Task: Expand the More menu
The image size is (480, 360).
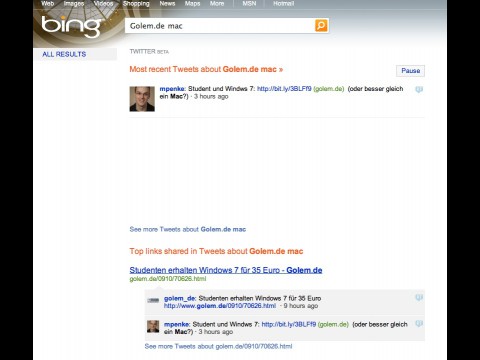Action: pyautogui.click(x=217, y=4)
